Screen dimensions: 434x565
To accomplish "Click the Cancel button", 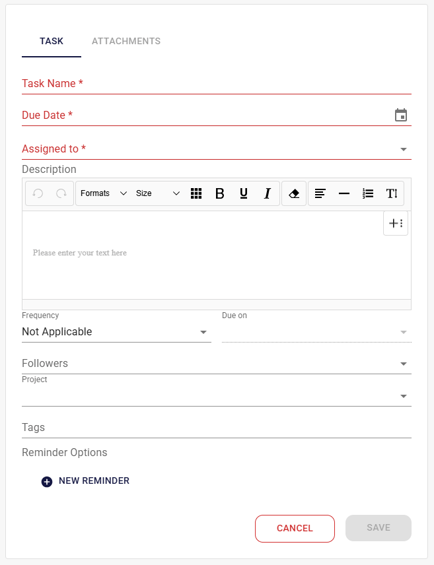I will [294, 528].
